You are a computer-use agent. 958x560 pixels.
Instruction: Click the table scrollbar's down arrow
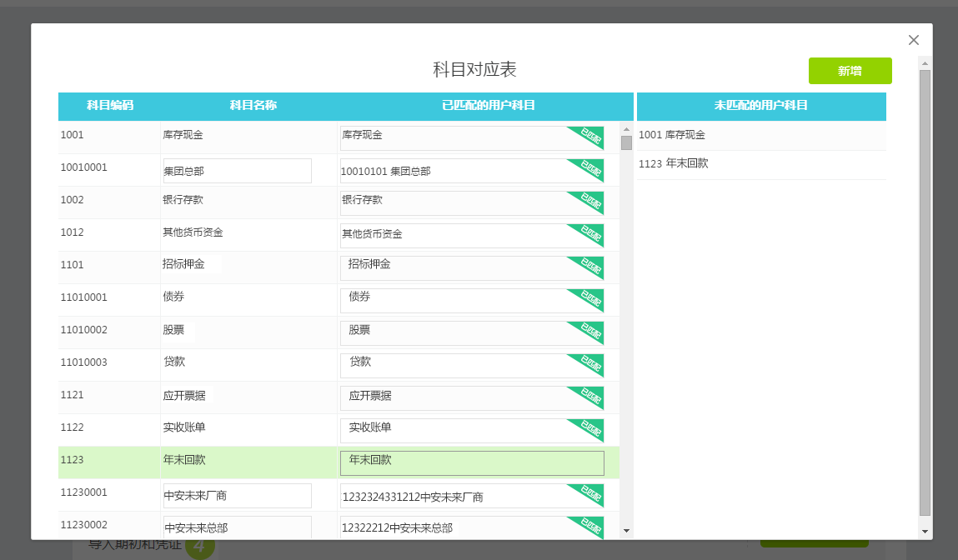point(626,532)
